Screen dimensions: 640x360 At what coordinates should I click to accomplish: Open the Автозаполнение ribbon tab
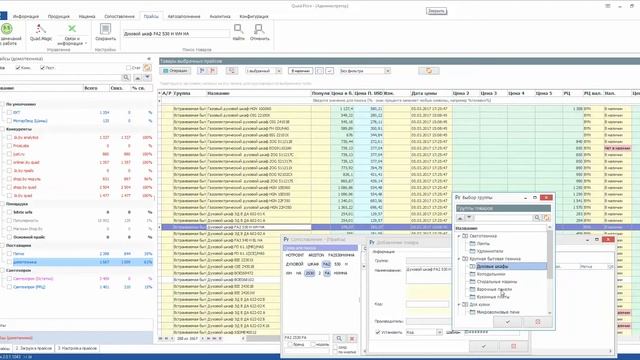pyautogui.click(x=184, y=16)
